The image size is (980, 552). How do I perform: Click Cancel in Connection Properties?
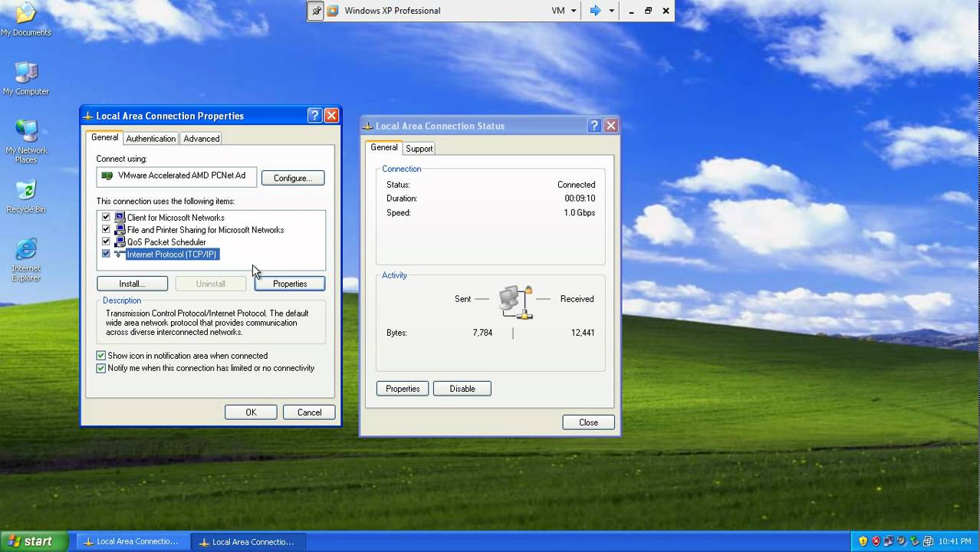[309, 412]
